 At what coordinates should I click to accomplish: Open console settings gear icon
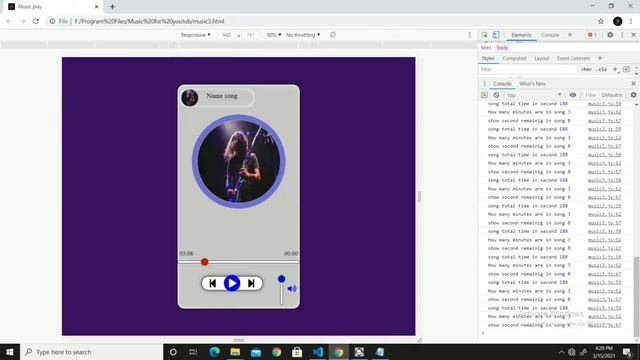click(633, 95)
